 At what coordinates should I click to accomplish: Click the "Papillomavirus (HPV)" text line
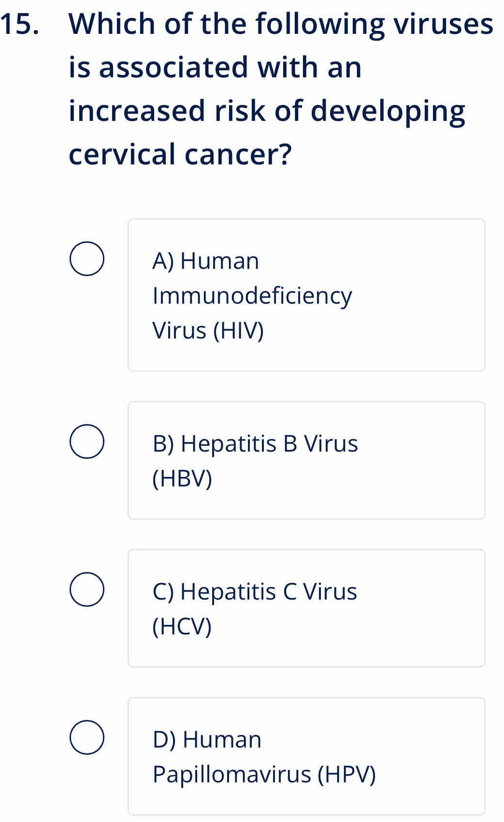[x=264, y=774]
